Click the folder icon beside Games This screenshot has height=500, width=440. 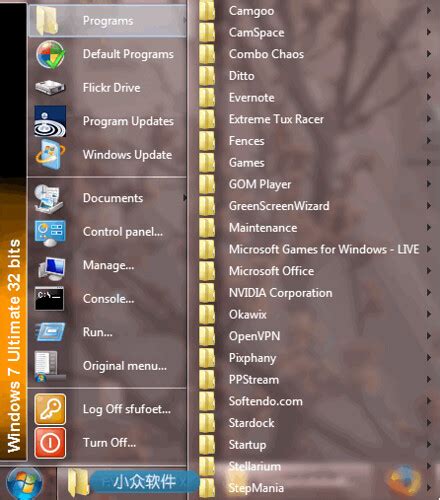[207, 162]
